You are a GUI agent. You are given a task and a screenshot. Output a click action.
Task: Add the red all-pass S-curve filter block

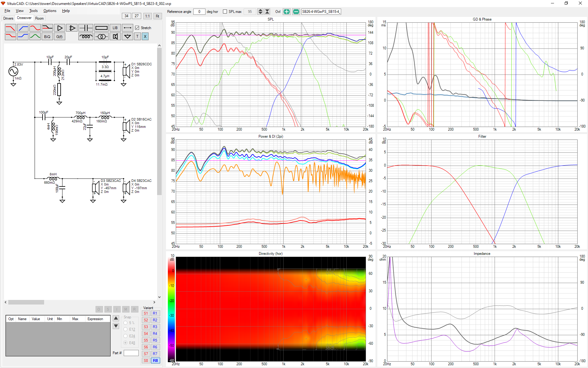[35, 28]
